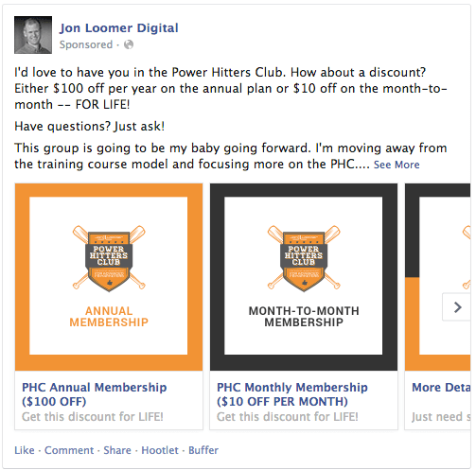
Task: Open PHC Monthly Membership ($10 OFF PER MONTH) link
Action: pyautogui.click(x=292, y=394)
